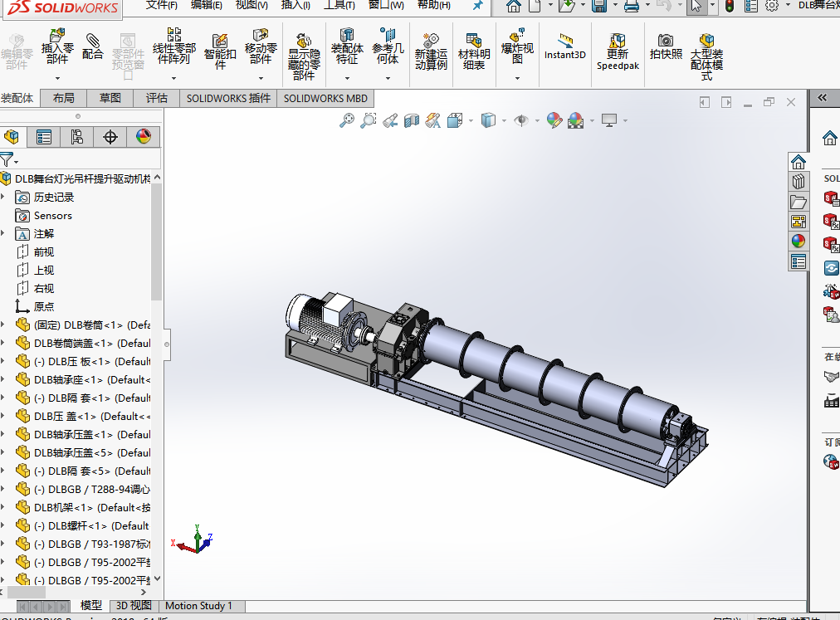Screen dimensions: 840x620
Task: Take a 拍快照 snapshot
Action: tap(666, 46)
